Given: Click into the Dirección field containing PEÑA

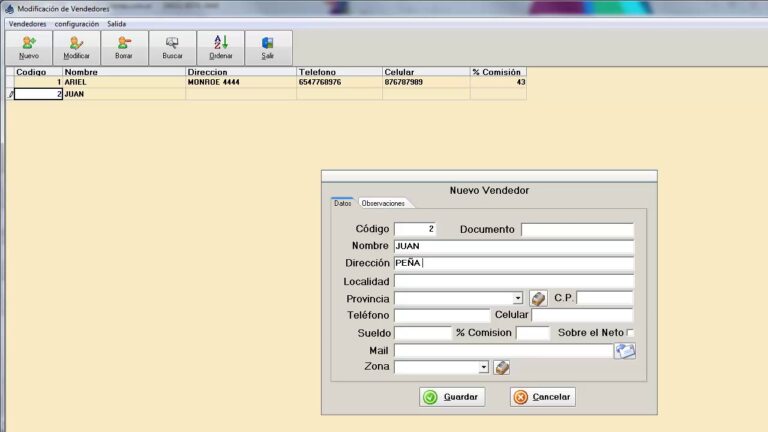Looking at the screenshot, I should point(514,263).
